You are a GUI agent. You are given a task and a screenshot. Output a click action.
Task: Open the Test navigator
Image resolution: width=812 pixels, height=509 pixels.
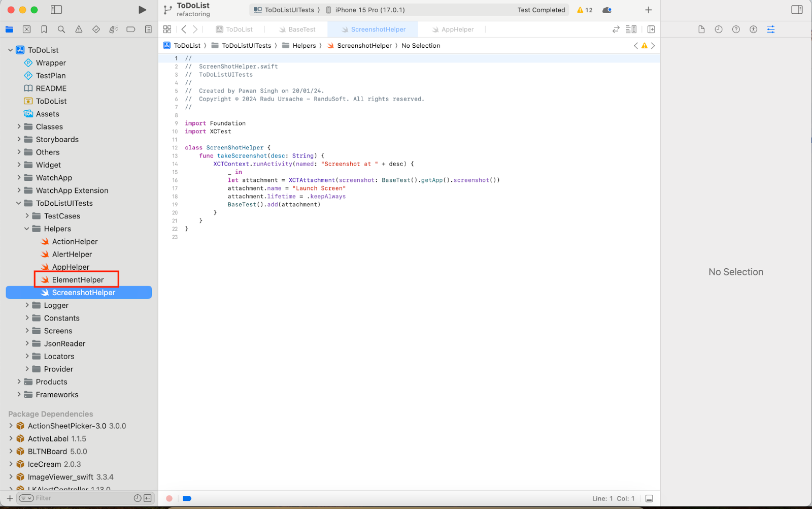(x=96, y=29)
